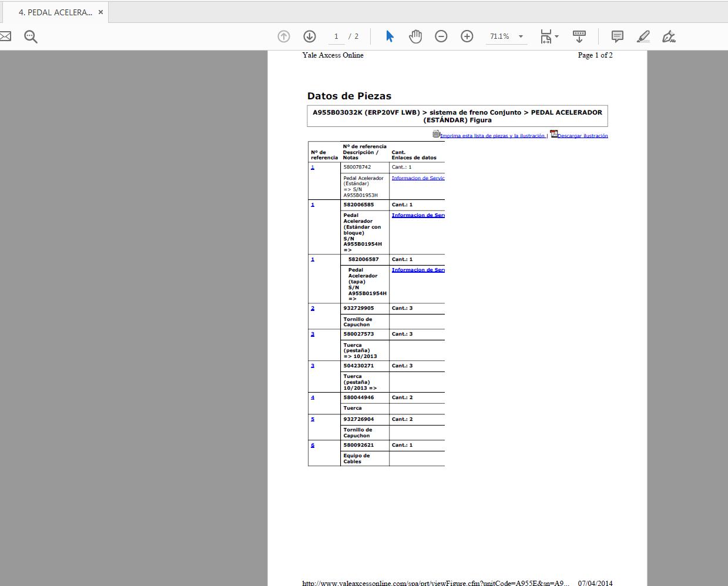
Task: Click the 'Datos de Piezas' heading
Action: click(x=349, y=96)
